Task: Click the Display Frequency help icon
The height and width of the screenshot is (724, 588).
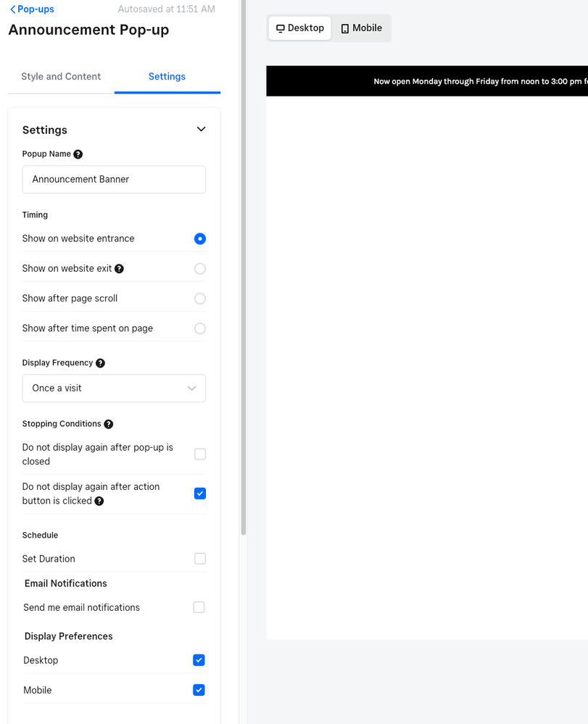Action: (100, 363)
